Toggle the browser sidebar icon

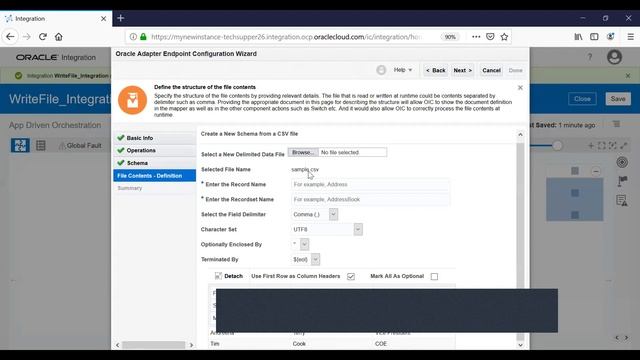pos(594,37)
